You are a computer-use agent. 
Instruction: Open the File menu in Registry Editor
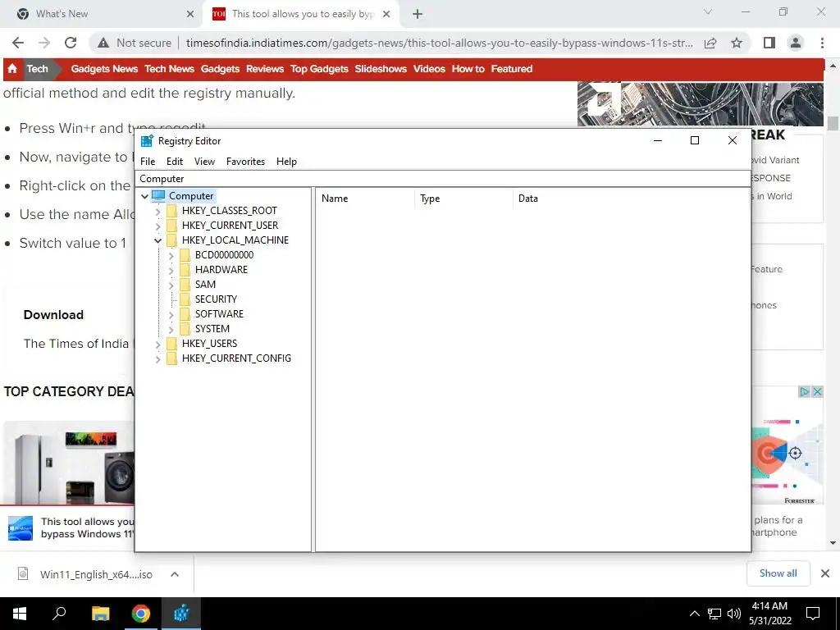tap(148, 162)
